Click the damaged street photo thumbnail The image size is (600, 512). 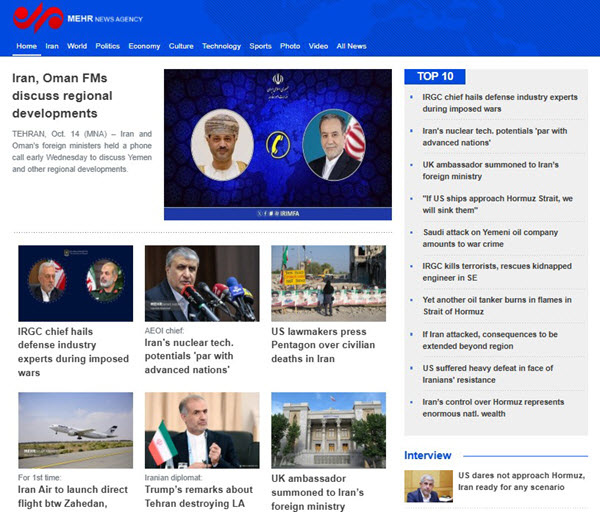[x=329, y=283]
